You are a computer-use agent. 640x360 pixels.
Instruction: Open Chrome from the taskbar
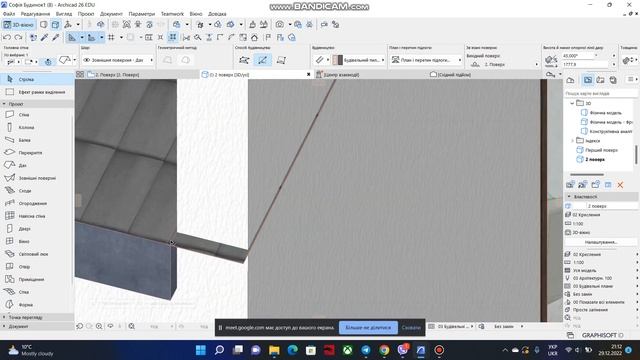(x=384, y=350)
